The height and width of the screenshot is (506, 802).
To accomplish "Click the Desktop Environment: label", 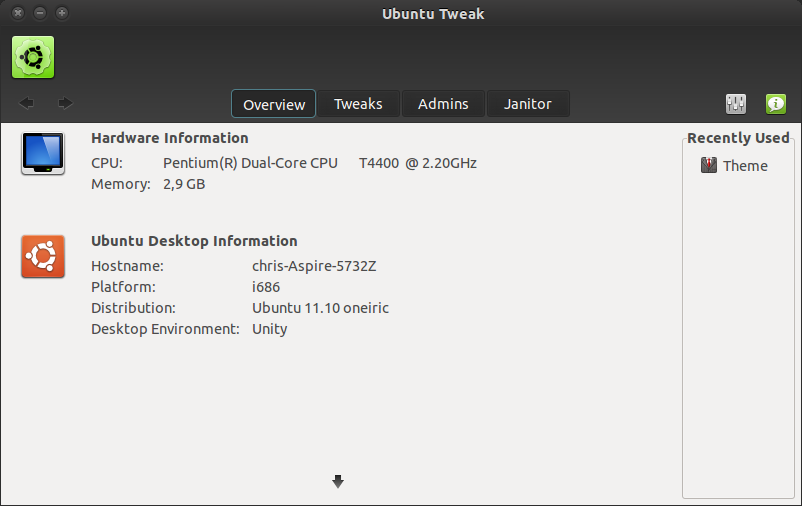I will pyautogui.click(x=165, y=329).
